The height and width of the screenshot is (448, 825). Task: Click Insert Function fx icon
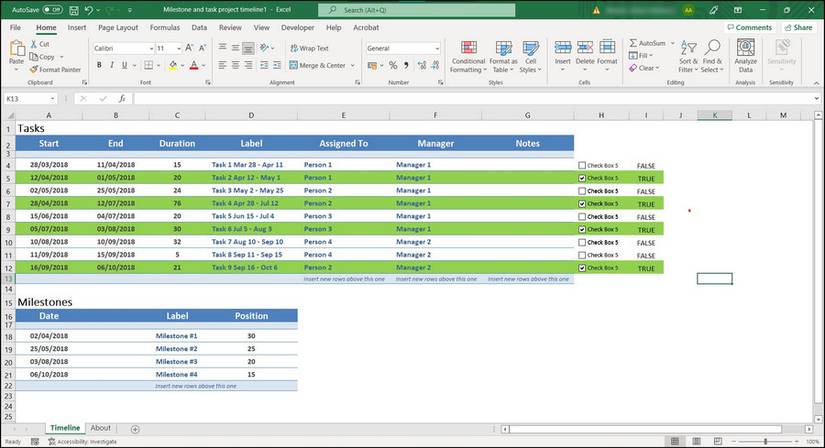coord(122,98)
